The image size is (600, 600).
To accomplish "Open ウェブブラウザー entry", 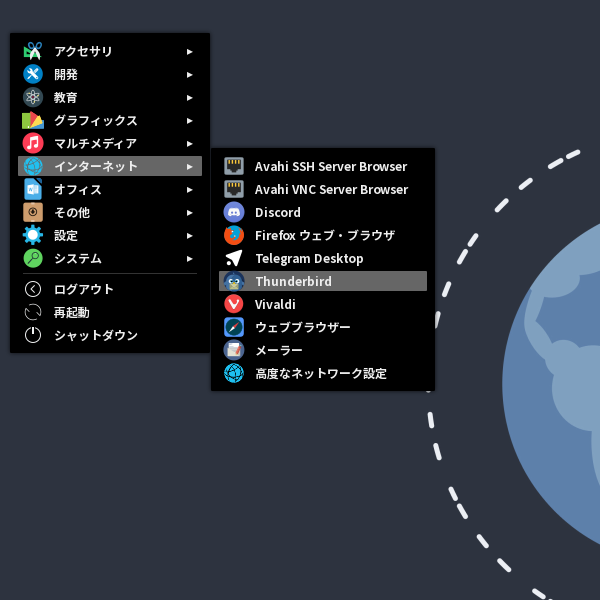I will pyautogui.click(x=323, y=327).
